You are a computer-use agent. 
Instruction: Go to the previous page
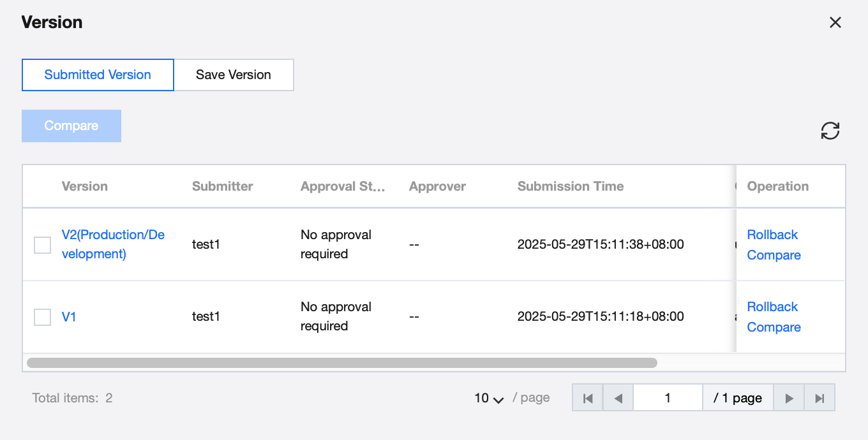pos(618,399)
